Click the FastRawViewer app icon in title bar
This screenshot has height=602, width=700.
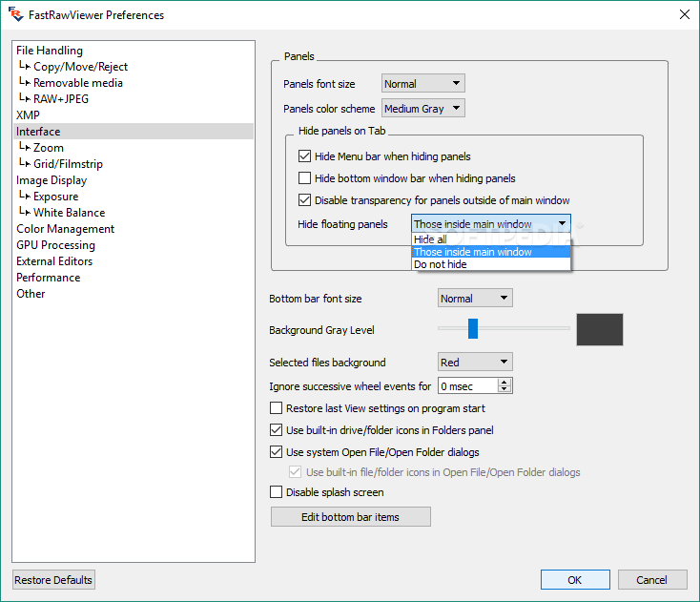15,14
